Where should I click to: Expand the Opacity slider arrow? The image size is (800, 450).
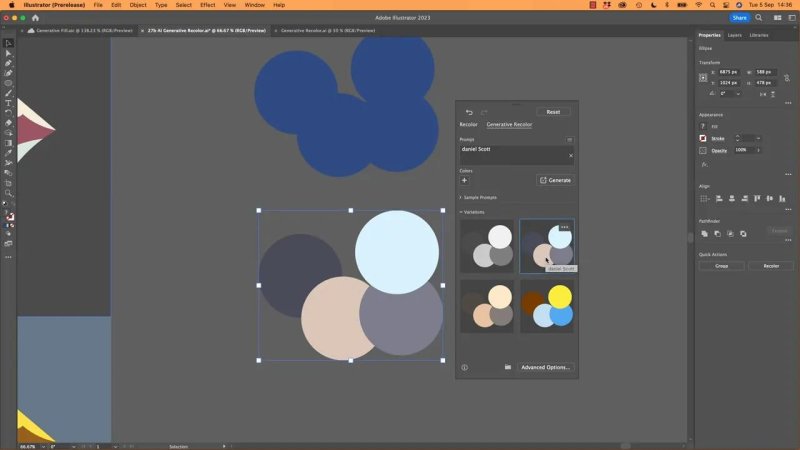pos(759,150)
